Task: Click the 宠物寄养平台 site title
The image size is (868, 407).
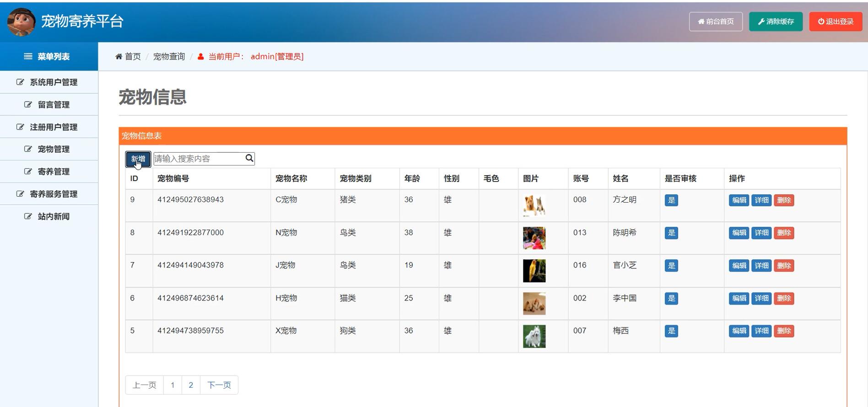Action: pyautogui.click(x=82, y=21)
